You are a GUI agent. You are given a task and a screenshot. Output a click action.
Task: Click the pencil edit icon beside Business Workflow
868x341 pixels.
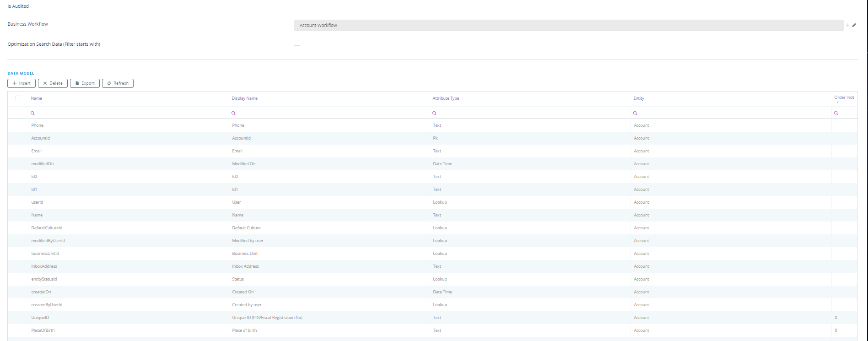[x=854, y=25]
